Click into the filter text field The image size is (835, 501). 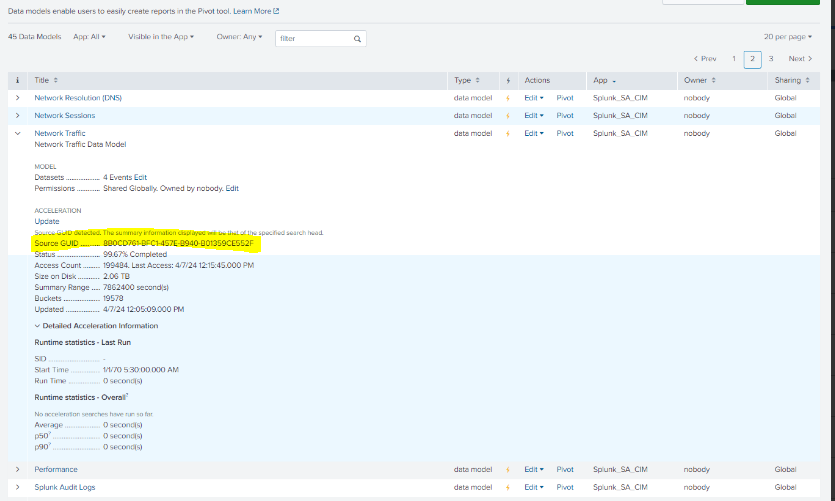312,38
